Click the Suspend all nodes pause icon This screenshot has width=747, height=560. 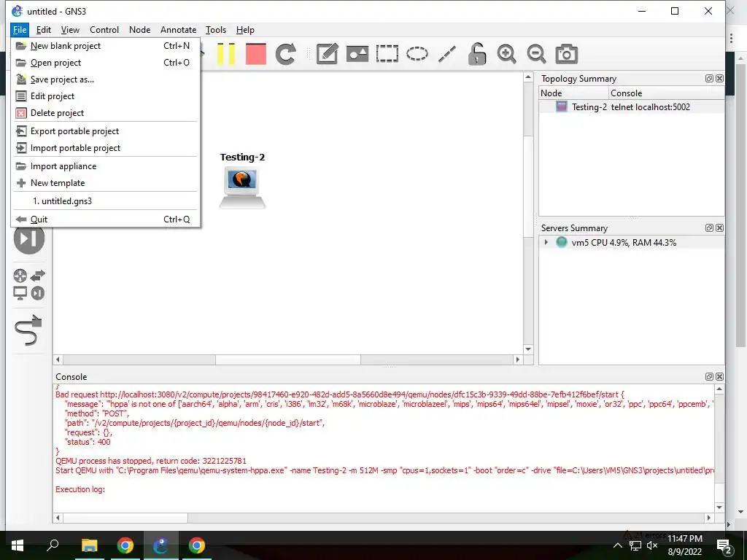click(x=226, y=54)
